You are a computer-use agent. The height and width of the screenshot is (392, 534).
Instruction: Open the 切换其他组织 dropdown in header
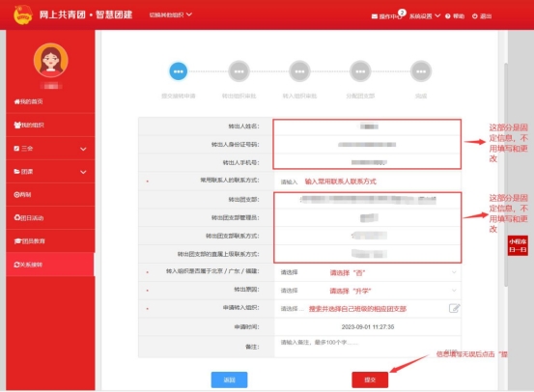(x=171, y=15)
